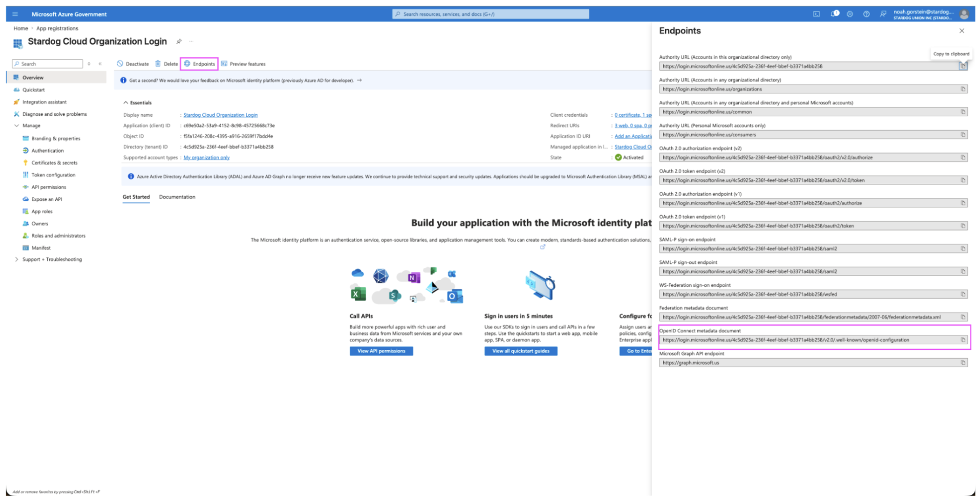The height and width of the screenshot is (502, 980).
Task: Open the Redirect URIs 3 web link
Action: tap(633, 126)
